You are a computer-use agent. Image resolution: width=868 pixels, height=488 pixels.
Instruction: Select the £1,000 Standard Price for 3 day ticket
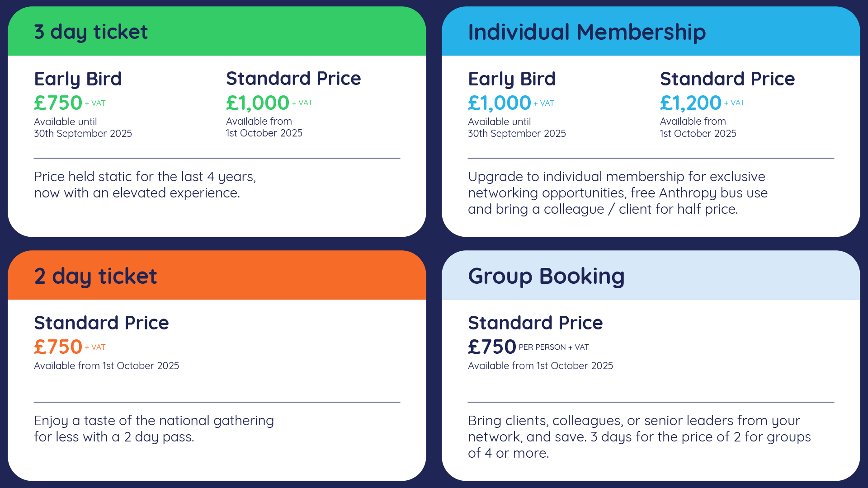(x=258, y=103)
